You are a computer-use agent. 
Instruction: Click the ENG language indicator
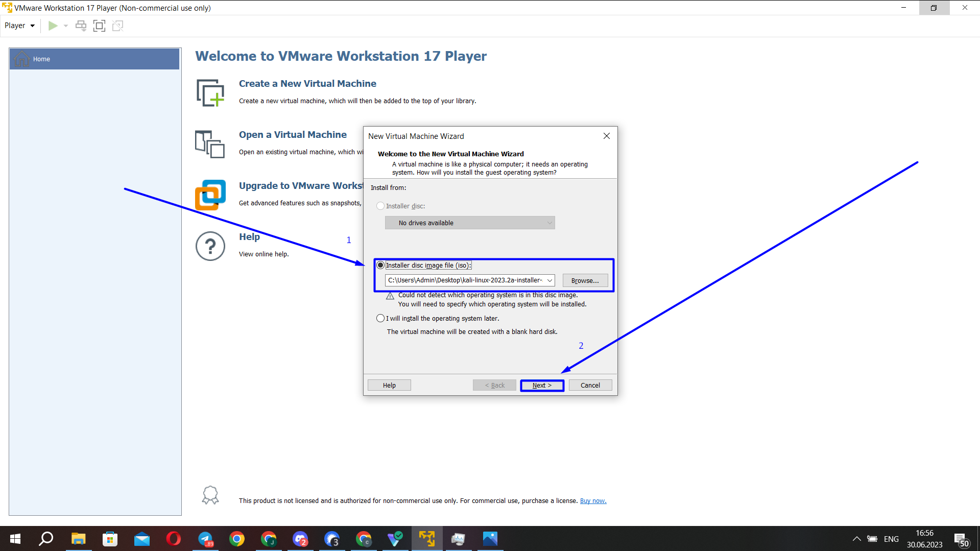tap(891, 539)
